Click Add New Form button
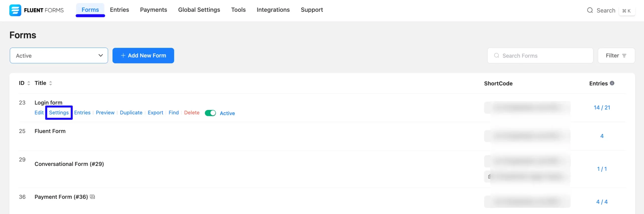 (143, 56)
